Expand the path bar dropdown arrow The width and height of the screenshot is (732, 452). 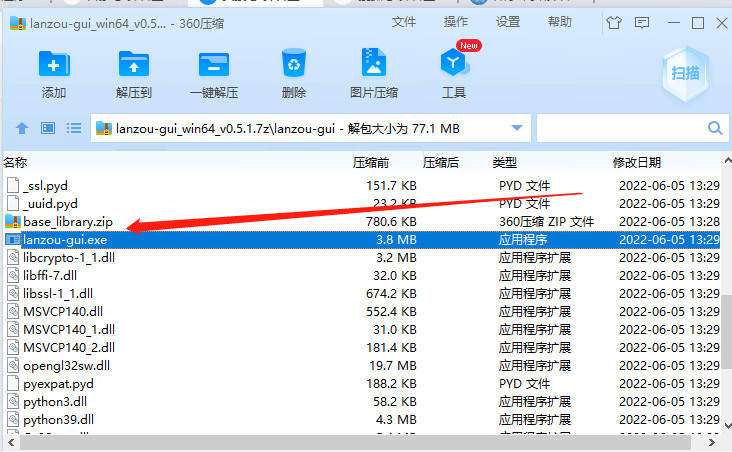click(517, 128)
